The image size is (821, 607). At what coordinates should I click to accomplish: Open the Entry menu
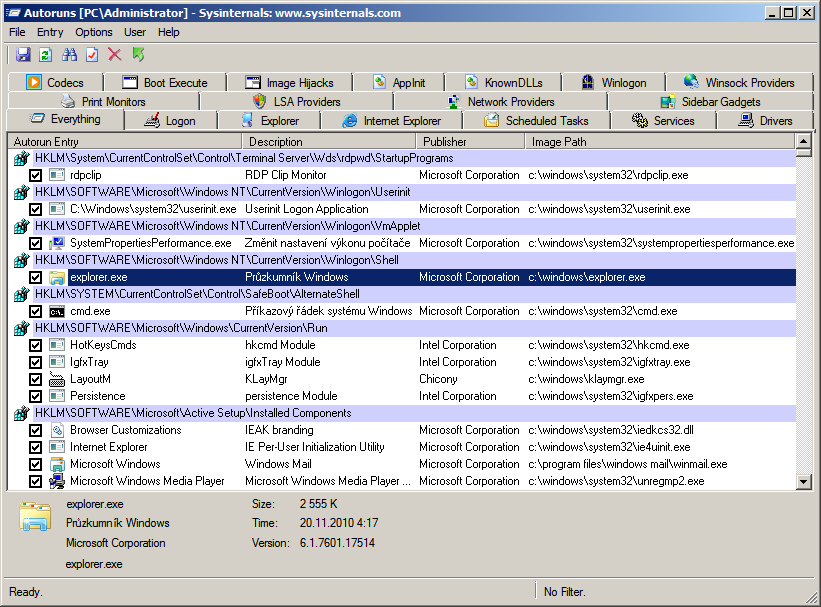tap(50, 32)
